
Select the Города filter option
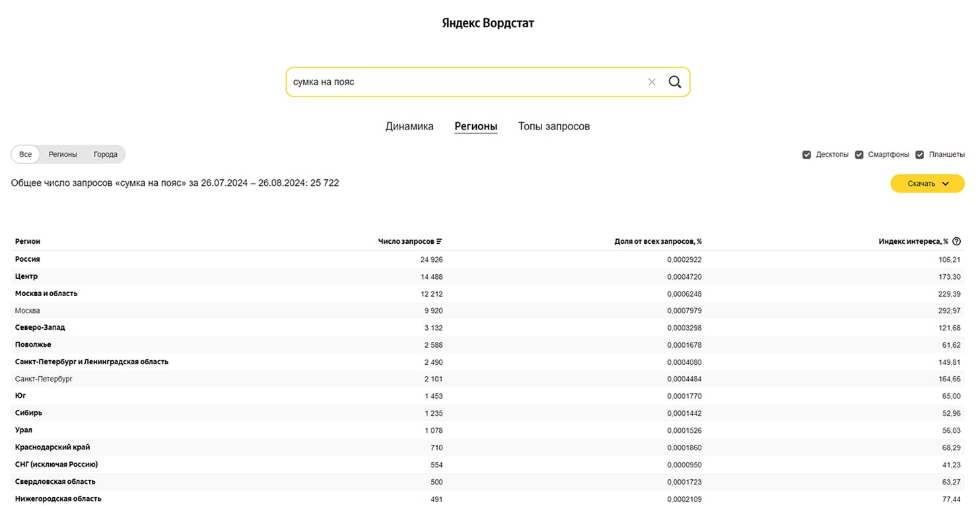pyautogui.click(x=106, y=155)
